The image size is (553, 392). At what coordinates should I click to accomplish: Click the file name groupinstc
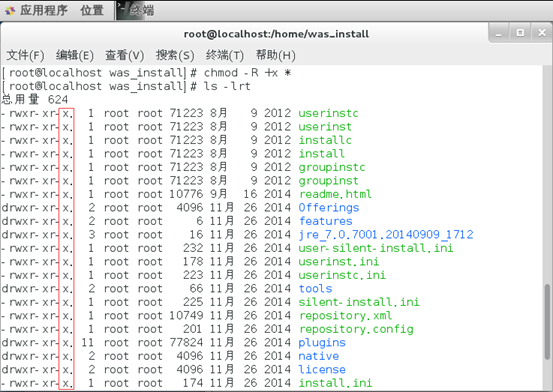coord(332,167)
